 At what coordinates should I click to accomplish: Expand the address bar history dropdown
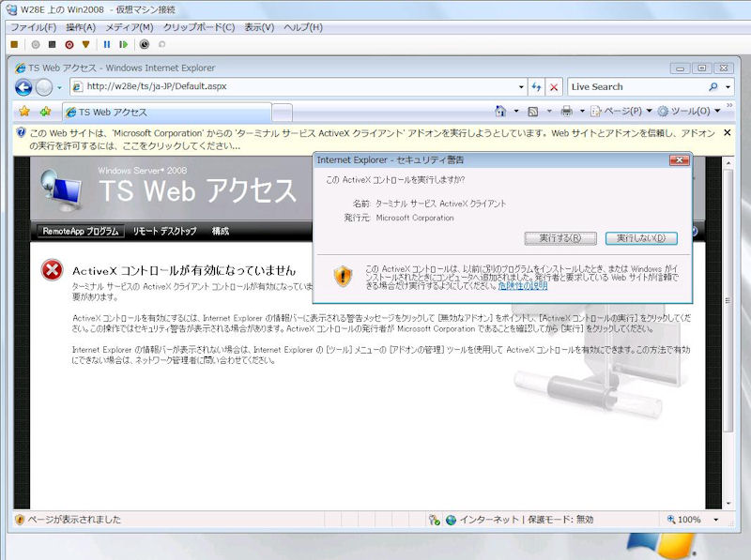[521, 87]
